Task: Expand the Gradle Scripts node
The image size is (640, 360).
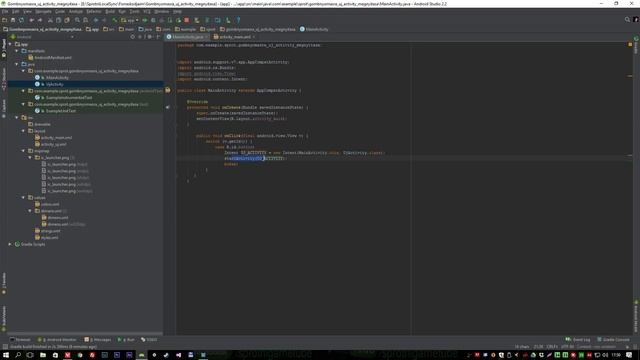Action: pyautogui.click(x=10, y=244)
